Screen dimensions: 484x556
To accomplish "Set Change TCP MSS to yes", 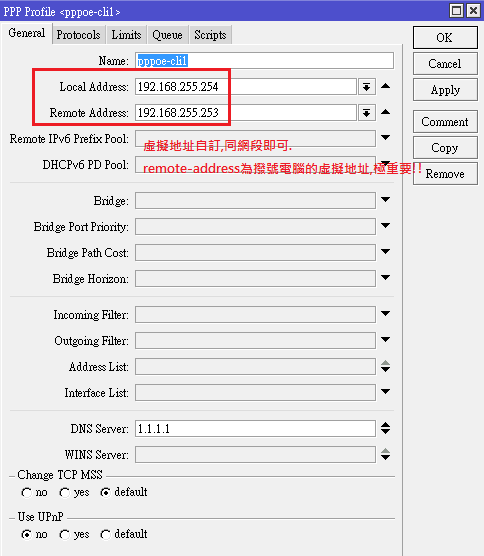I will tap(65, 493).
